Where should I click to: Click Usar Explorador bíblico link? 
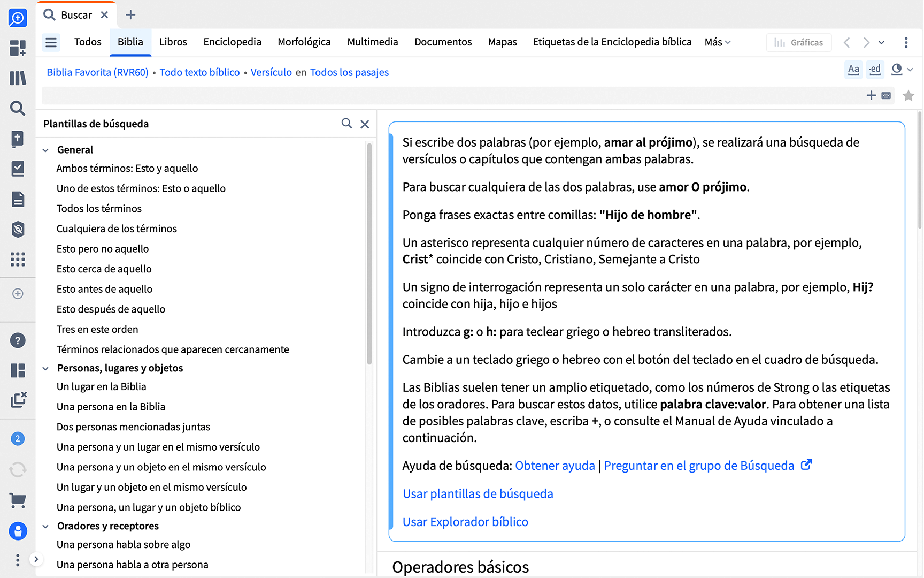465,522
